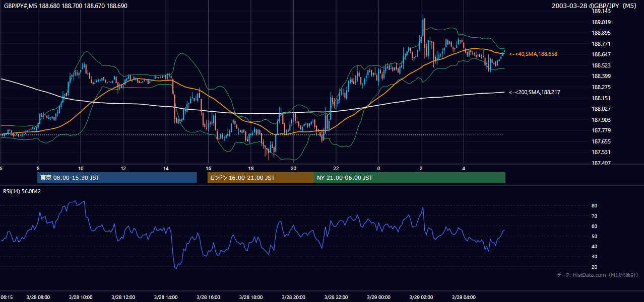Viewport: 644px width, 302px height.
Task: Select the NY 21:00-06:00 JST session bar
Action: pos(410,178)
